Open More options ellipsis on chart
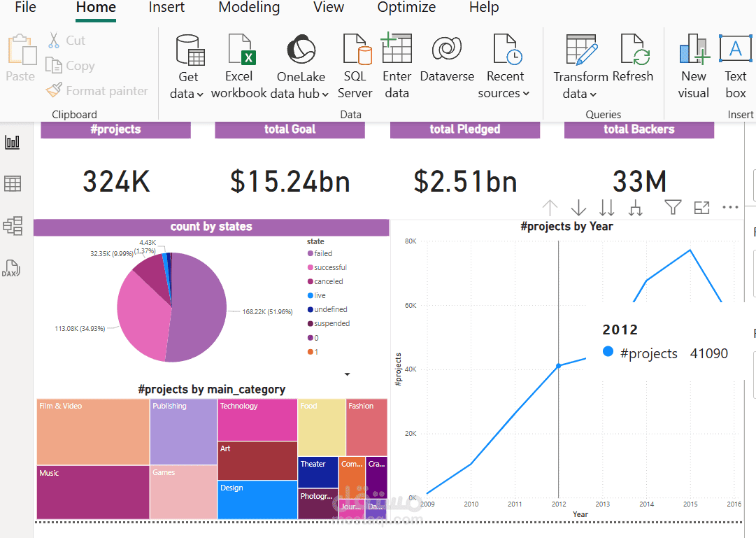This screenshot has height=538, width=756. click(730, 208)
